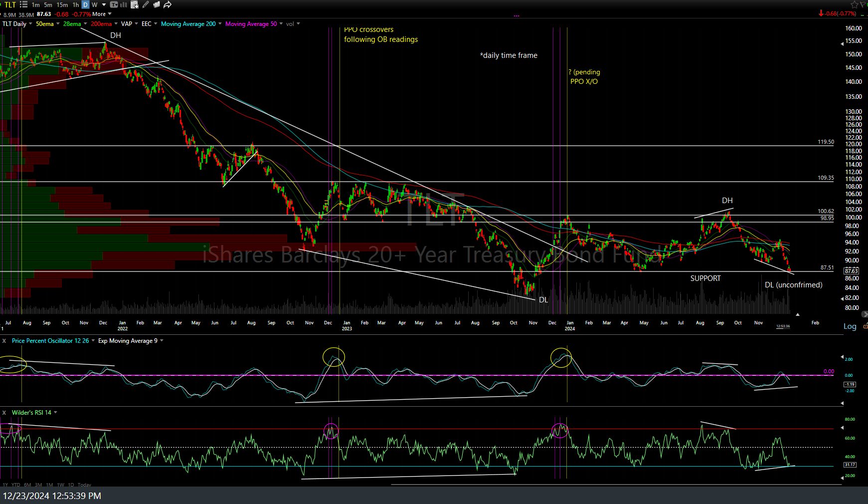Toggle the Log scale setting

(850, 326)
